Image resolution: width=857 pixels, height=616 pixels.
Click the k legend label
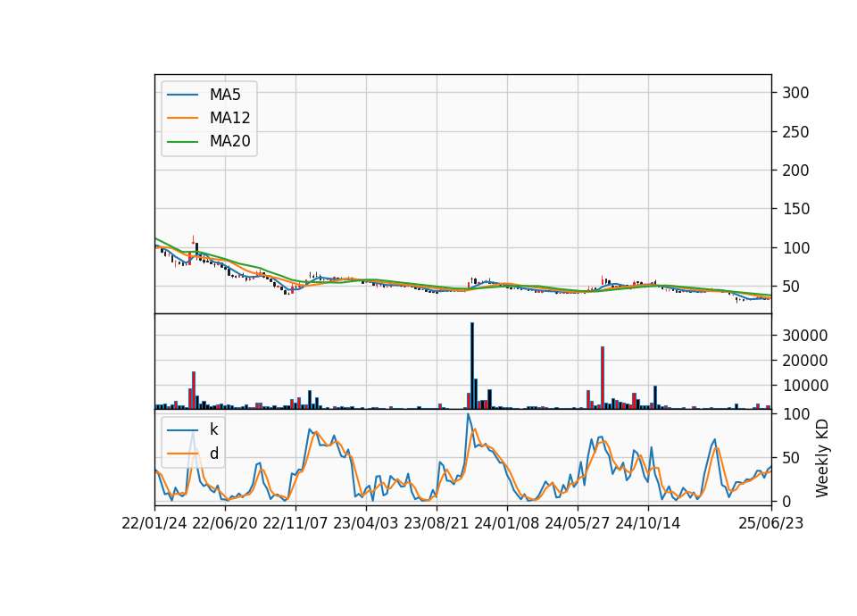point(213,429)
